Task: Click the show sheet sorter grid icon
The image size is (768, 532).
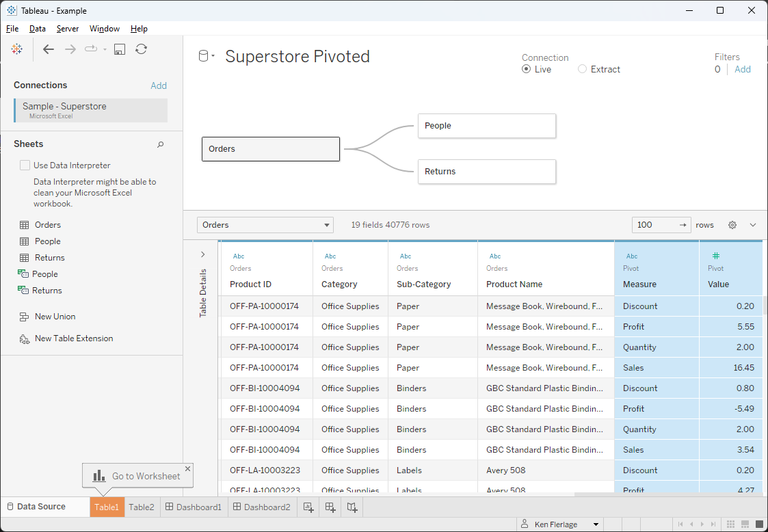Action: [x=730, y=524]
